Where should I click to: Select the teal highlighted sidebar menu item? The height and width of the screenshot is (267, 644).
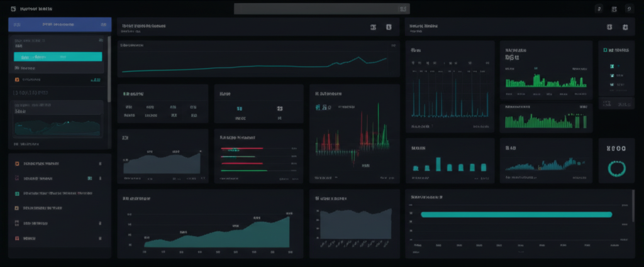pos(58,57)
